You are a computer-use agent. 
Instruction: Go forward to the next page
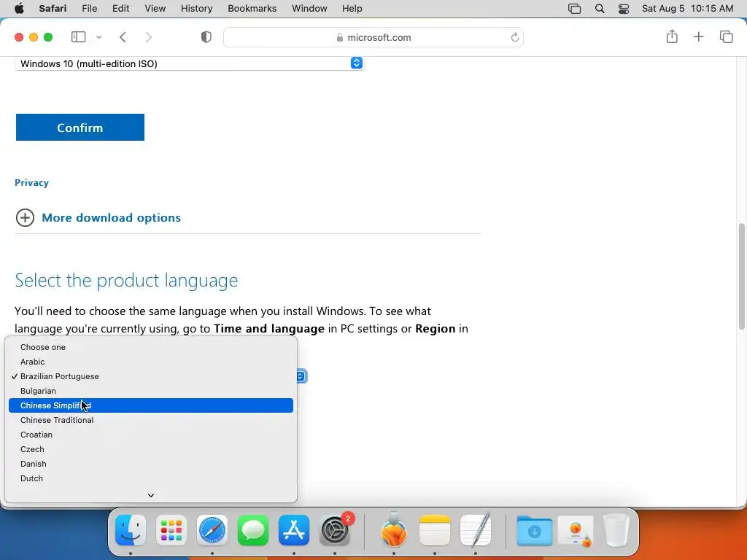[149, 37]
